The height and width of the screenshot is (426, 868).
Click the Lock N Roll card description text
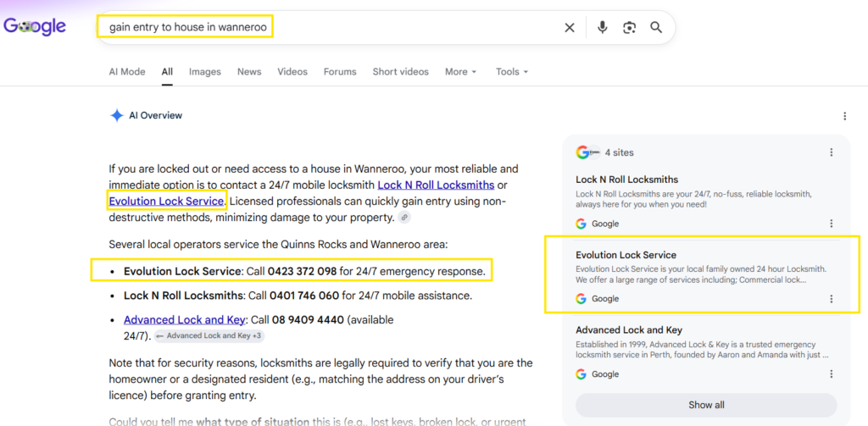click(693, 200)
